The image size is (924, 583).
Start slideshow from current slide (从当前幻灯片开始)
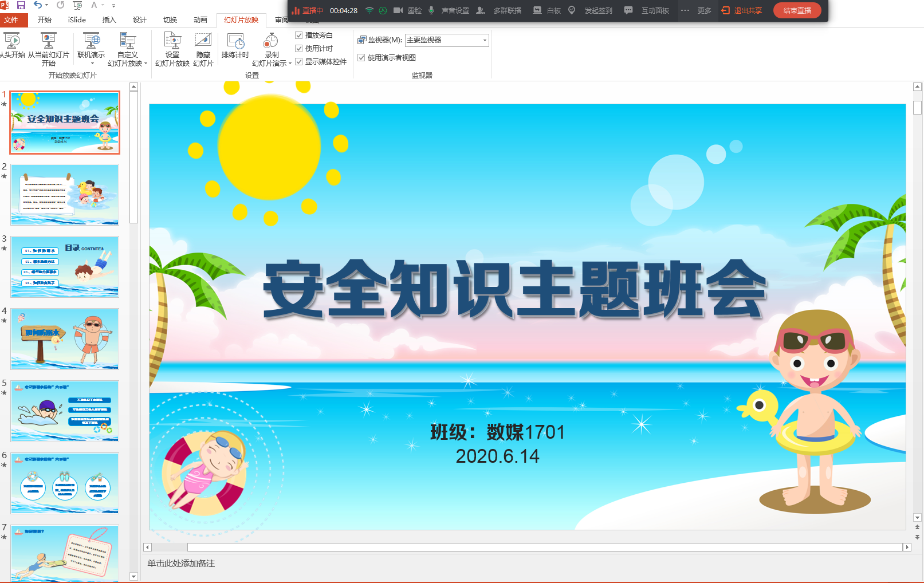[x=49, y=49]
